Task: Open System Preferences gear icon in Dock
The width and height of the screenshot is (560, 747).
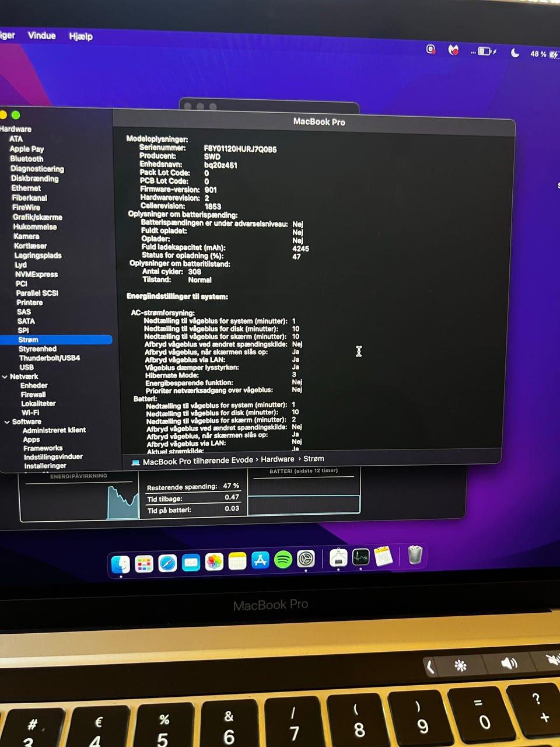Action: [x=306, y=559]
